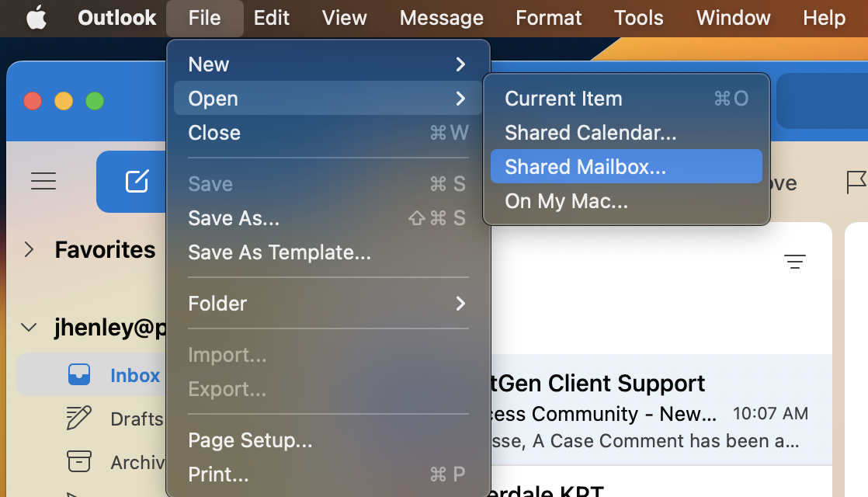Click the Inbox tray icon

tap(78, 374)
